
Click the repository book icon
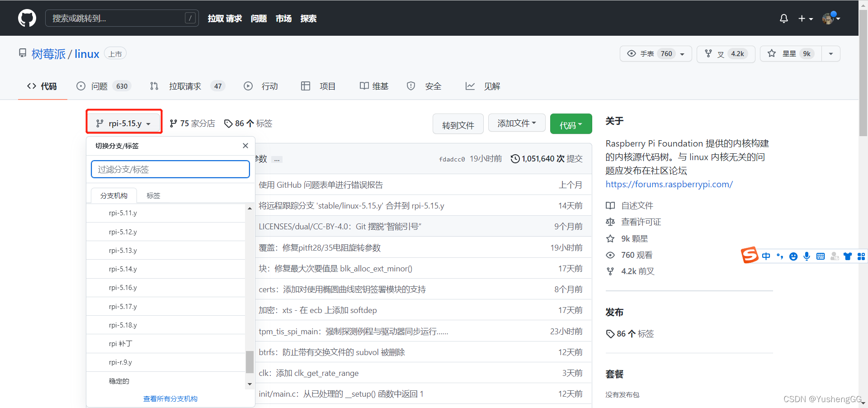coord(23,53)
